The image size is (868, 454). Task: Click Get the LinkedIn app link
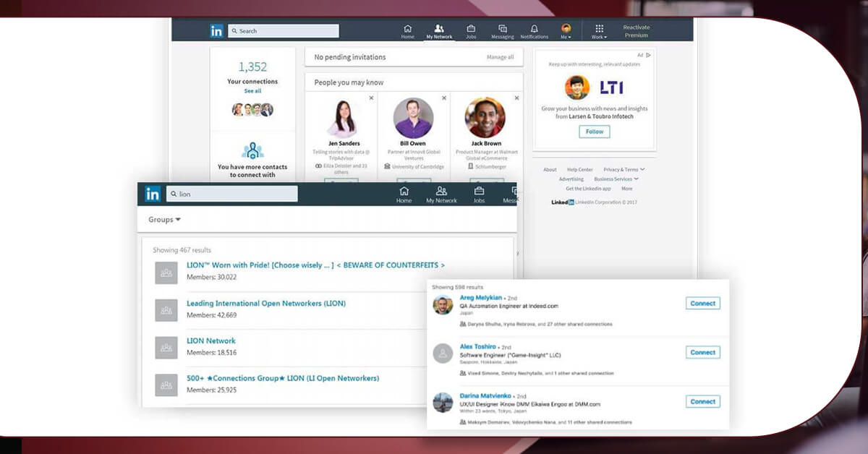588,189
